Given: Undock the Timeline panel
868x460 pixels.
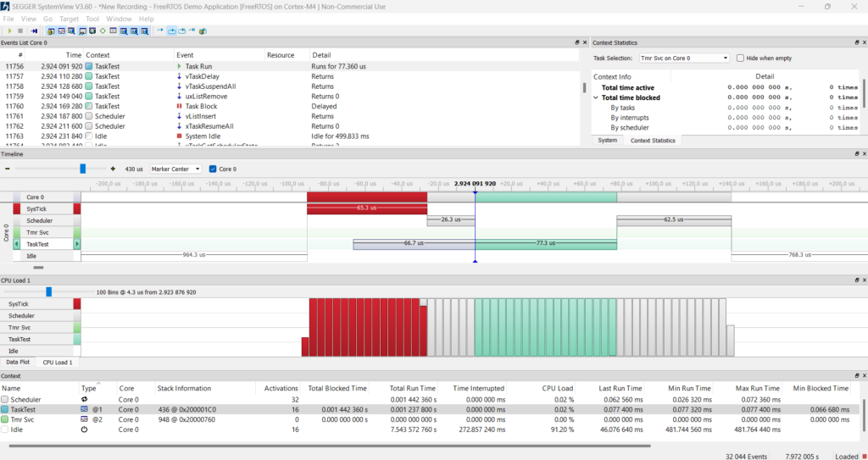Looking at the screenshot, I should (x=856, y=154).
